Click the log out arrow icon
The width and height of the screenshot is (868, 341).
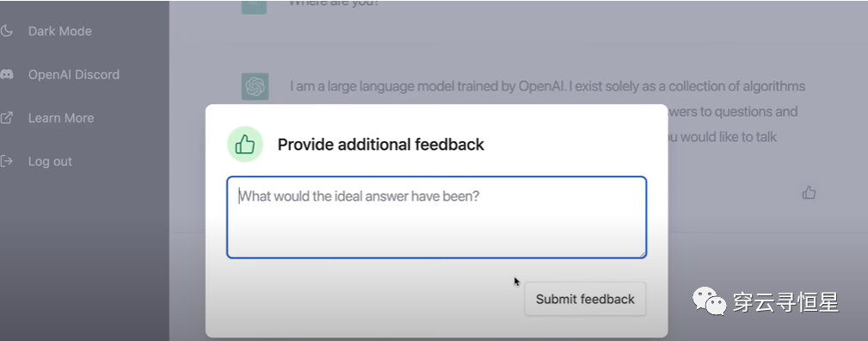(x=7, y=161)
